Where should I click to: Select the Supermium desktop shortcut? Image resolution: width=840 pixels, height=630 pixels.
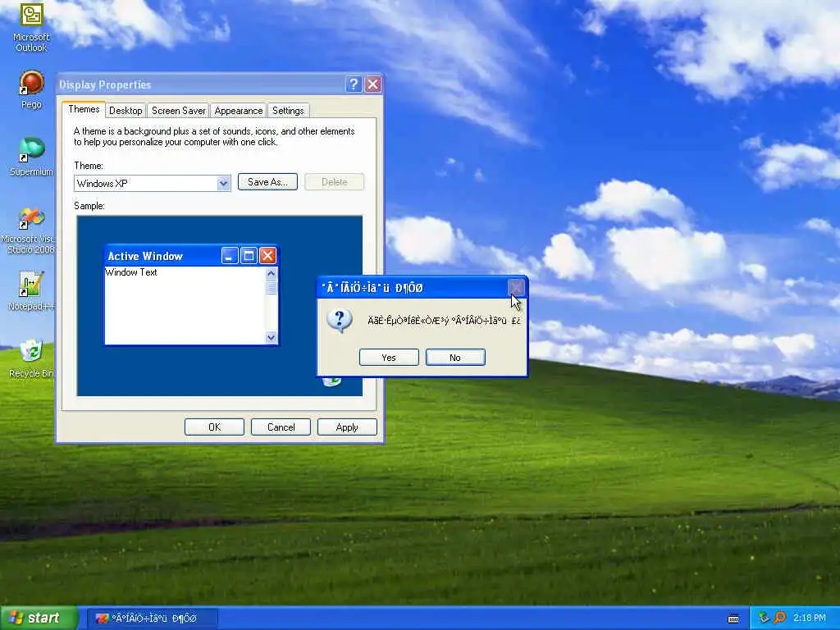pos(31,157)
